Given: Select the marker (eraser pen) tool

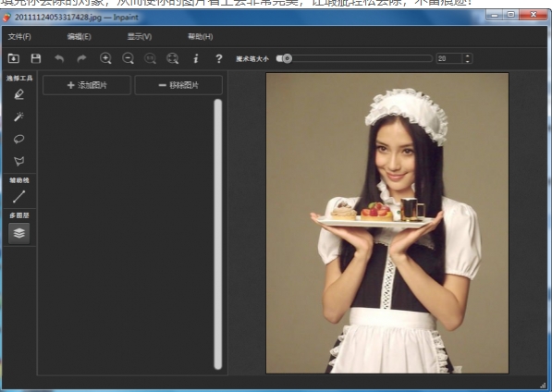Looking at the screenshot, I should click(19, 94).
